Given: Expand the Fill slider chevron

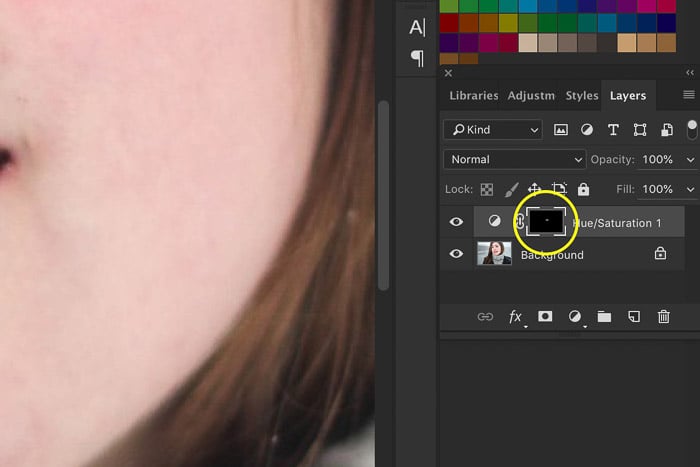Looking at the screenshot, I should tap(690, 190).
